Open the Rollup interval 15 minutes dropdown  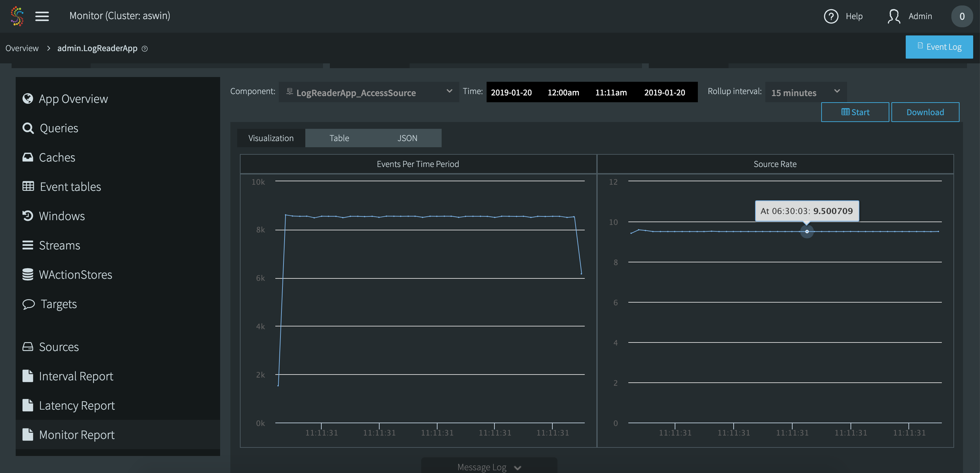[806, 92]
